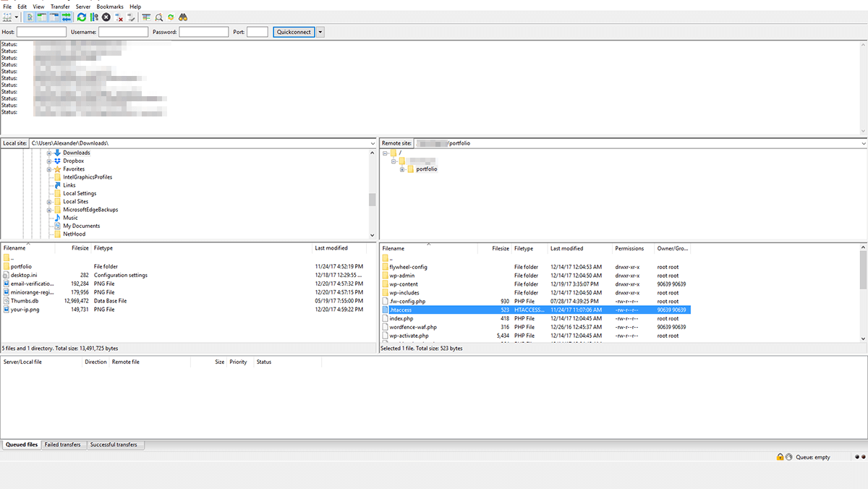Switch to the Failed transfers tab

click(x=63, y=445)
